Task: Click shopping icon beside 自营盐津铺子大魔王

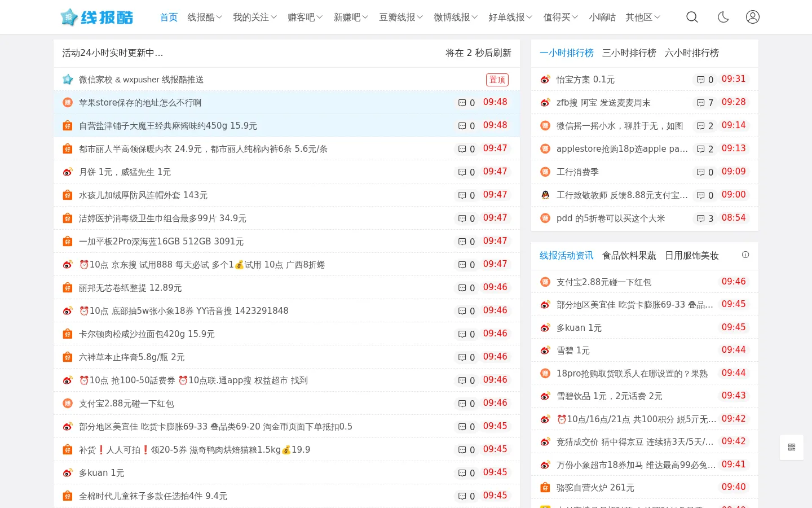Action: 68,126
